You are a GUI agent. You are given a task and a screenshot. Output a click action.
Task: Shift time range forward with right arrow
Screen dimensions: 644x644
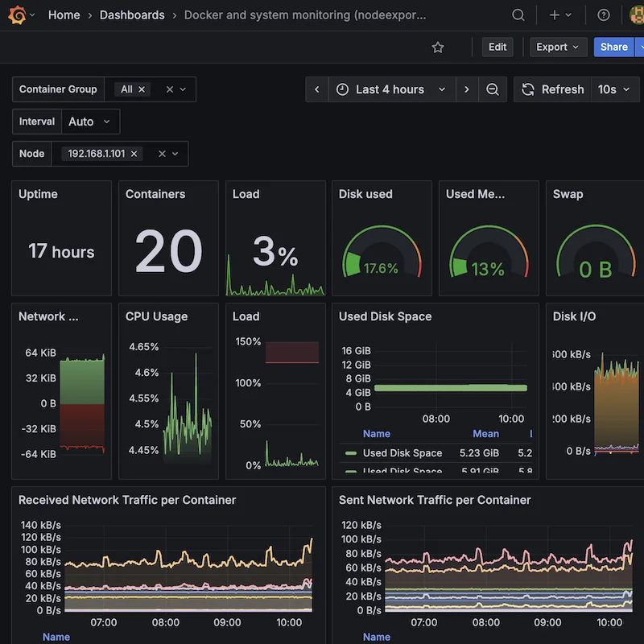coord(468,89)
